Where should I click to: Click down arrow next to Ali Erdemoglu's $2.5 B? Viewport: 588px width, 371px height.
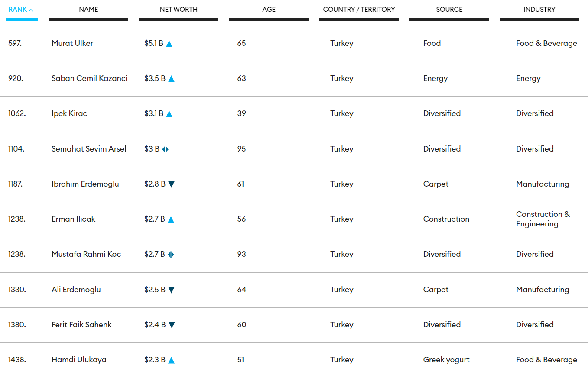pyautogui.click(x=171, y=290)
